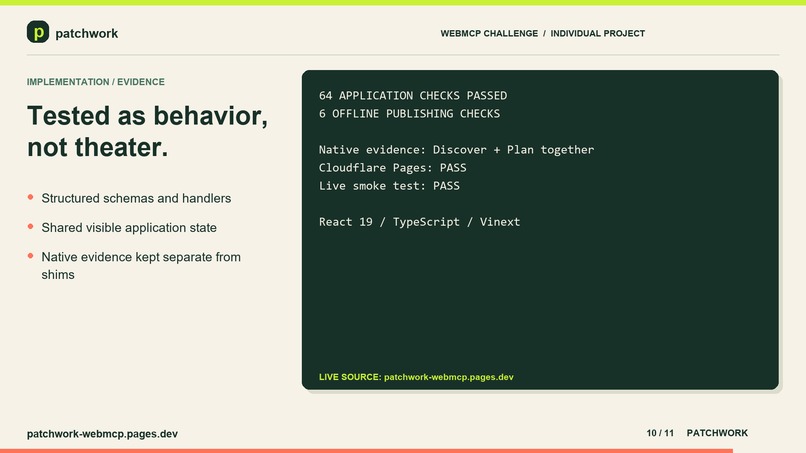
Task: Click bullet 'Native evidence kept separate from shims'
Action: pos(141,265)
